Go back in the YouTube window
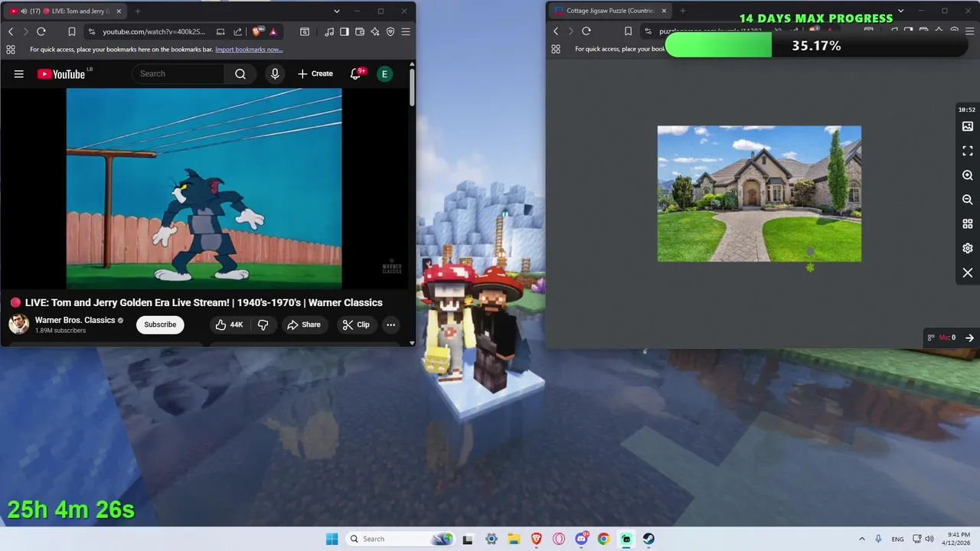The height and width of the screenshot is (551, 980). [x=11, y=31]
